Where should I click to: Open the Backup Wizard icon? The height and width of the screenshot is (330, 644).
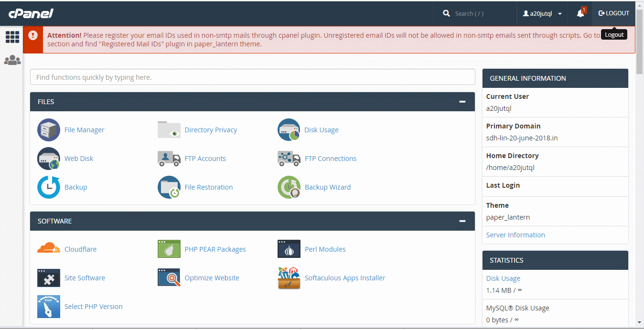pos(289,187)
